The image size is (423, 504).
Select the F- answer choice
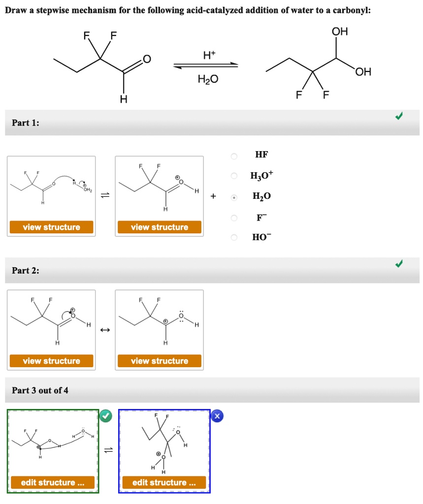tap(233, 217)
